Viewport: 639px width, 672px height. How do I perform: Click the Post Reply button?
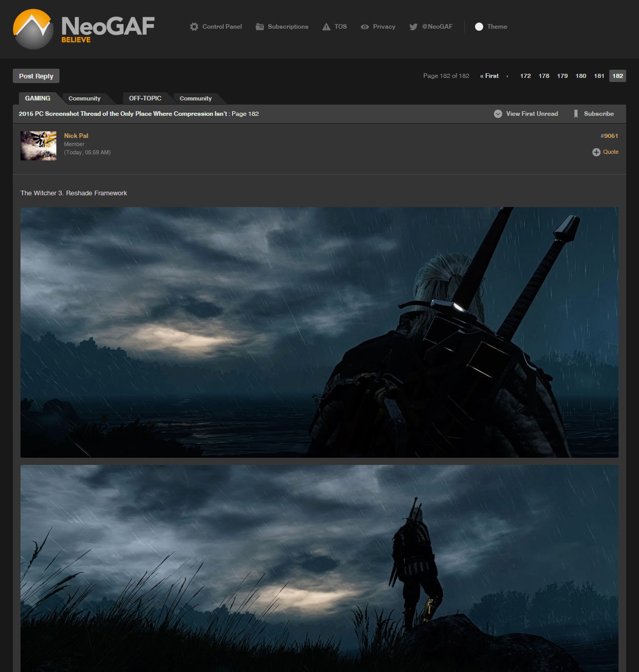36,76
